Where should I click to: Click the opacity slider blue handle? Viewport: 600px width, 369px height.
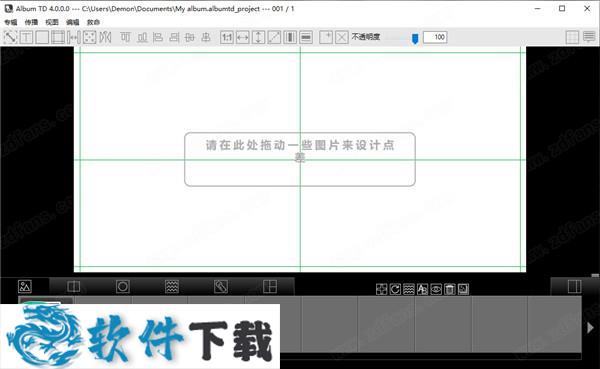(415, 39)
